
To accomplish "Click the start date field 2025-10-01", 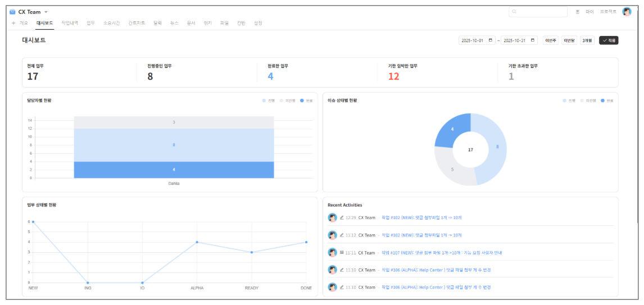I will tap(477, 40).
